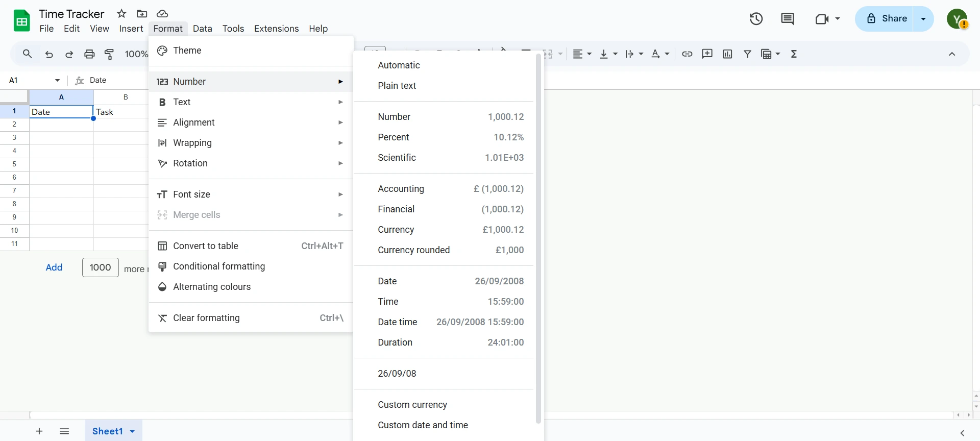The image size is (980, 441).
Task: Click the Add rows link
Action: click(x=54, y=267)
